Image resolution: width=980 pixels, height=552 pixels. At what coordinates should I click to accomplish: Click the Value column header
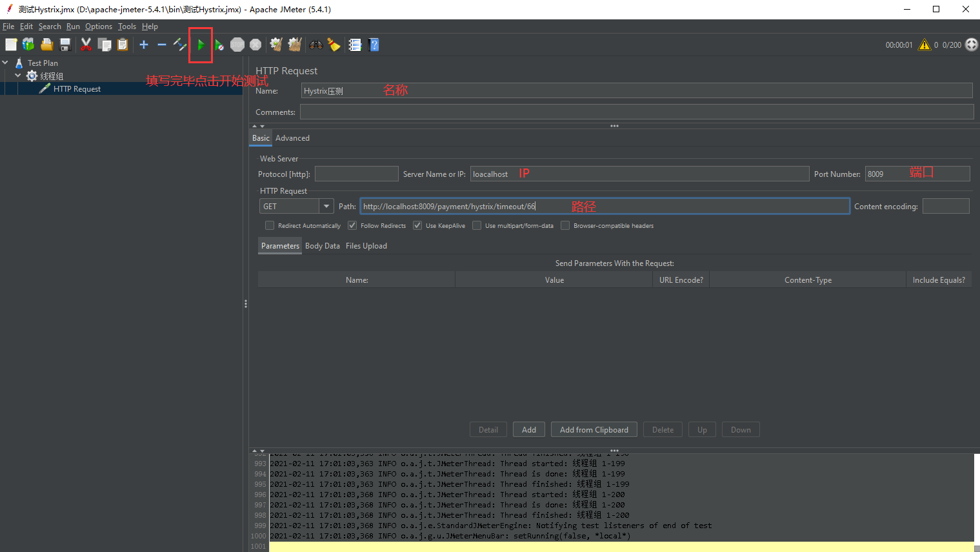click(x=554, y=280)
